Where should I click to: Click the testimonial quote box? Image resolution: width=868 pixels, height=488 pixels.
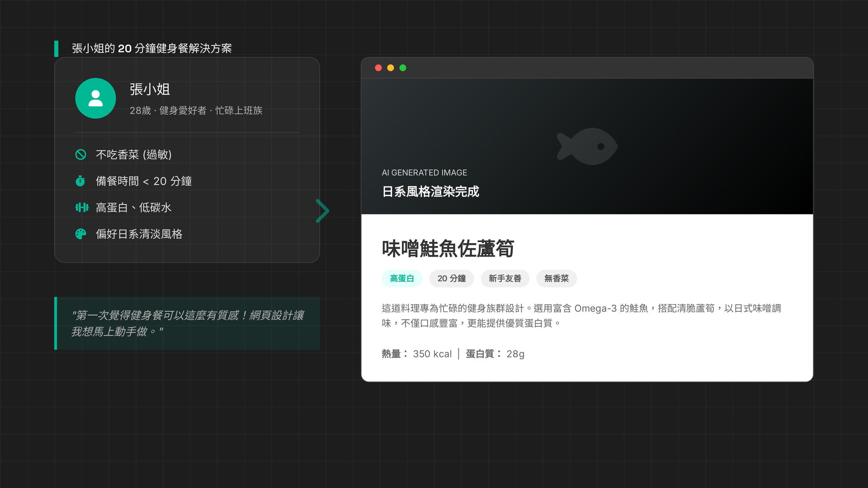187,323
